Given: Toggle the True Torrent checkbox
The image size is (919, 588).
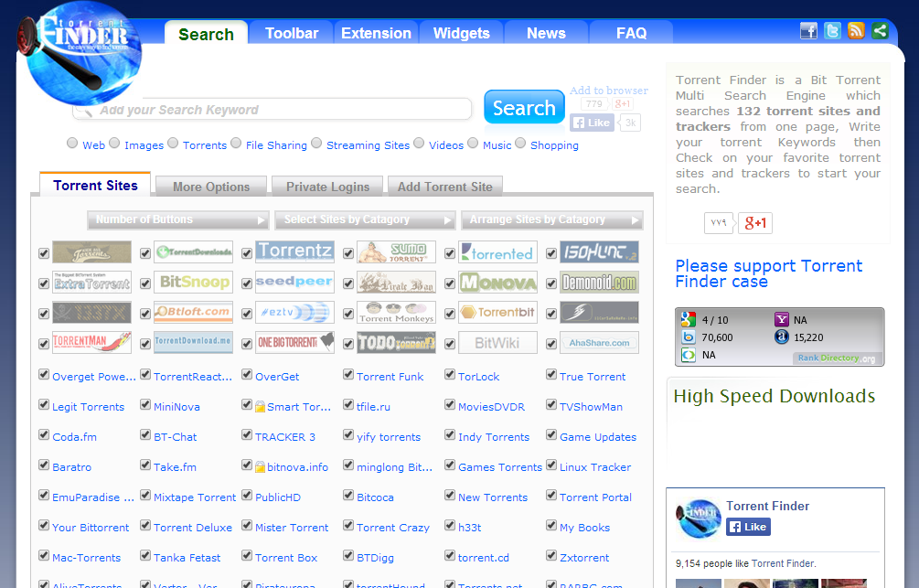Looking at the screenshot, I should click(x=551, y=374).
